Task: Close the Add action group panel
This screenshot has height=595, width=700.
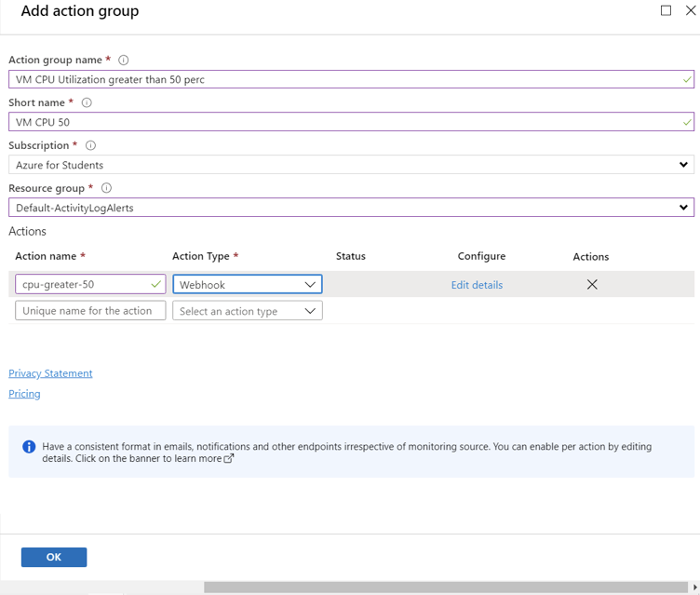Action: tap(691, 10)
